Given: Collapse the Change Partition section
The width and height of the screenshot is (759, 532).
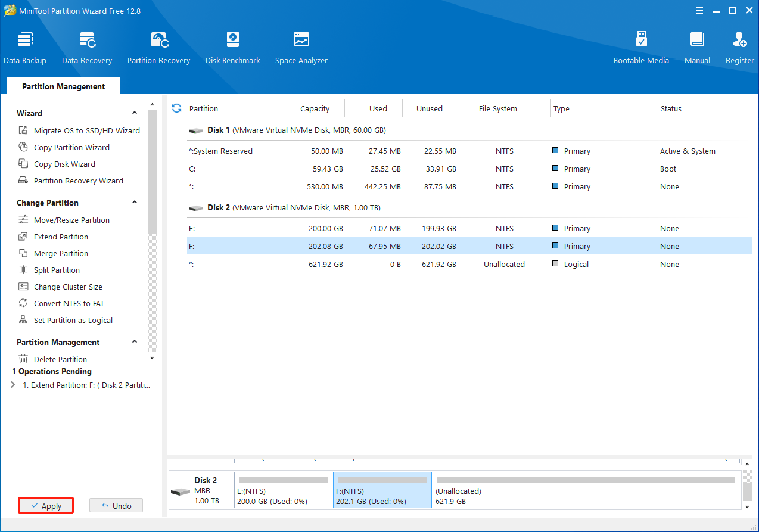Looking at the screenshot, I should click(x=135, y=203).
